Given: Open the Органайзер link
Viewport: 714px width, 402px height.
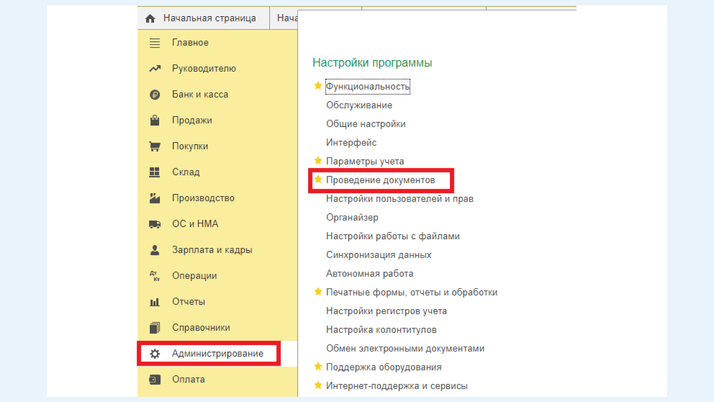Looking at the screenshot, I should point(352,217).
